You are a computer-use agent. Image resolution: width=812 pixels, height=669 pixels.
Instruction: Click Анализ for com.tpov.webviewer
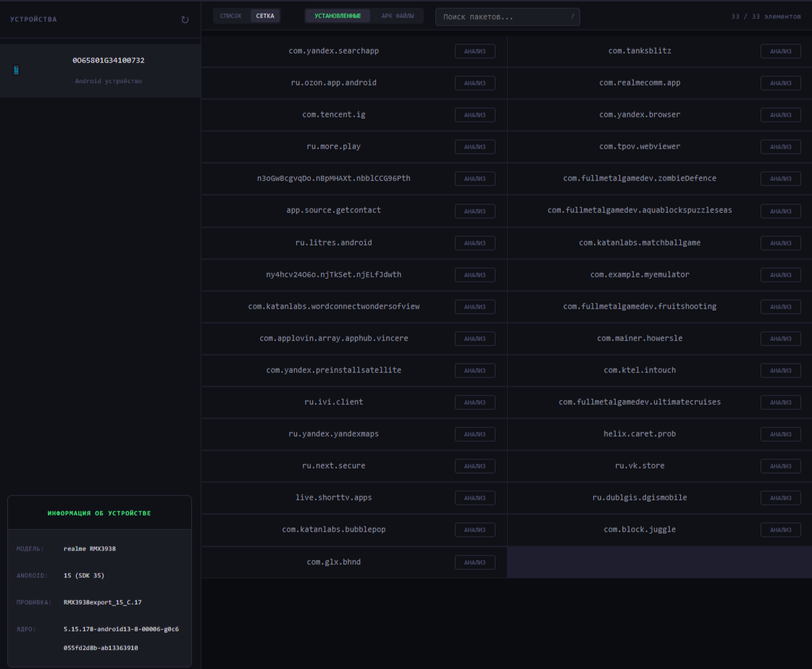click(780, 146)
